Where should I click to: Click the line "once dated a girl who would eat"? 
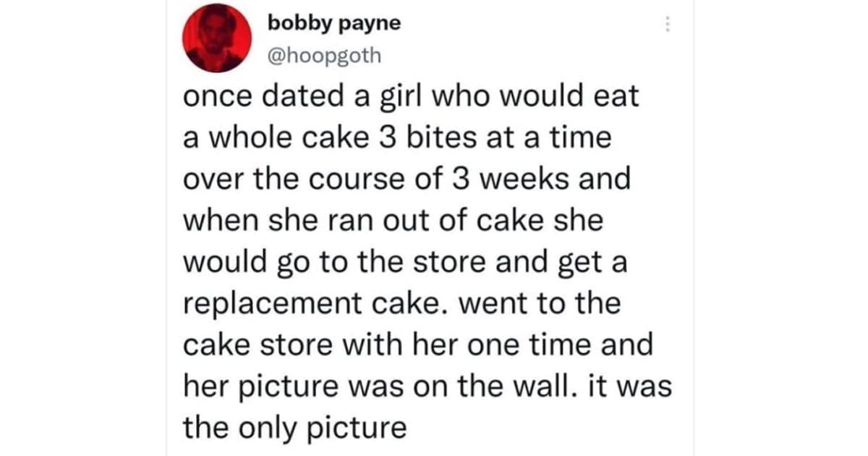[x=410, y=96]
